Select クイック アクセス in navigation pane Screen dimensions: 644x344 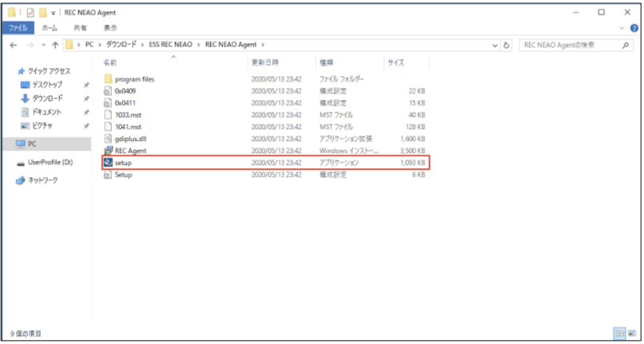49,71
